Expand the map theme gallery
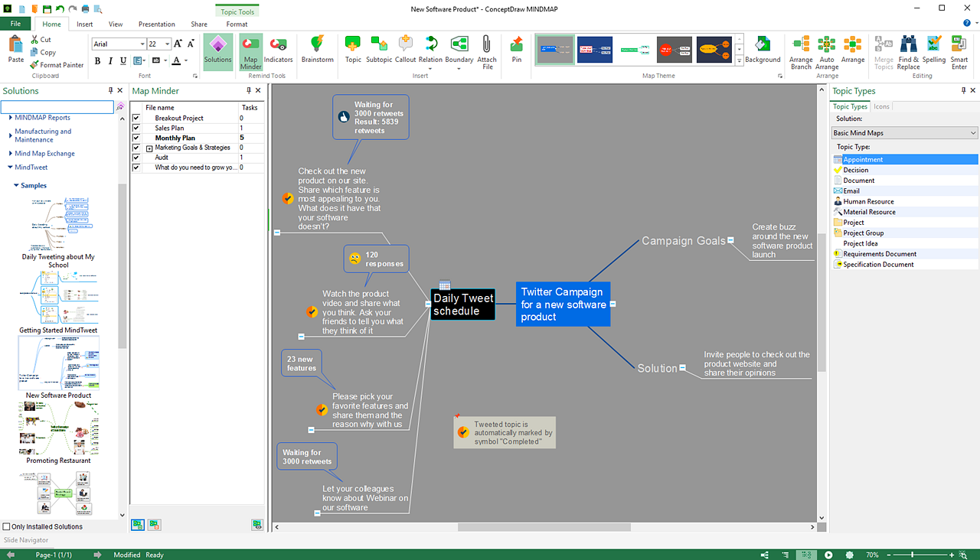980x560 pixels. point(739,60)
